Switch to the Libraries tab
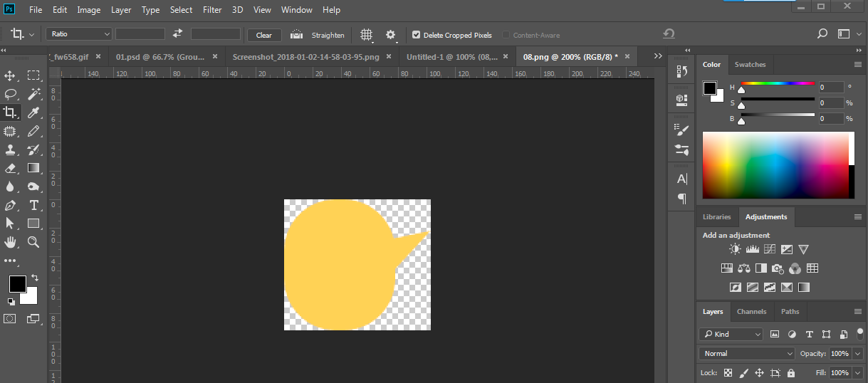Image resolution: width=868 pixels, height=383 pixels. pos(716,216)
